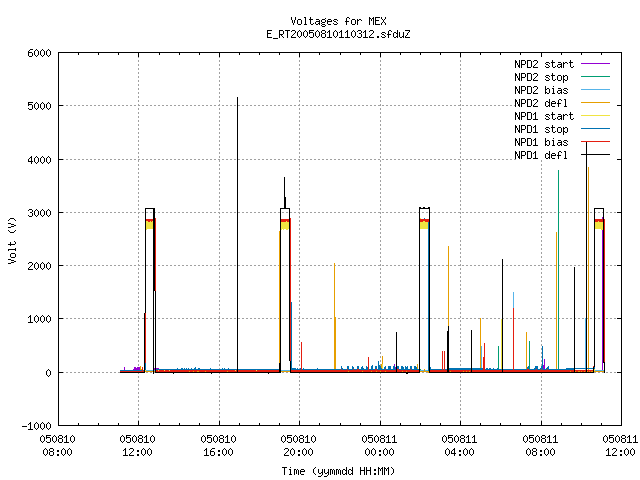Click the 2000 y-axis tick label
640x480 pixels.
tap(40, 266)
